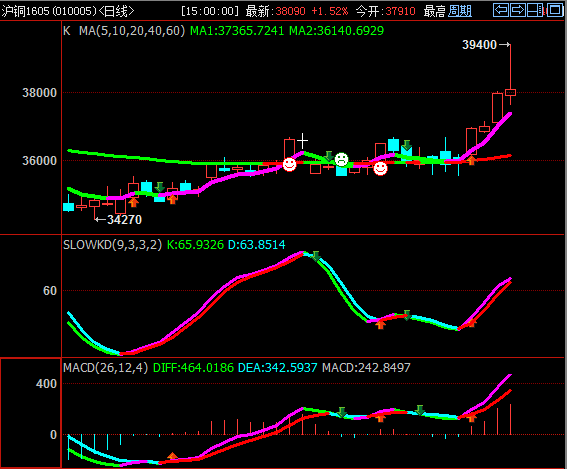Screen dimensions: 567x469
Task: Click the latest candlestick near 38000
Action: tap(510, 92)
